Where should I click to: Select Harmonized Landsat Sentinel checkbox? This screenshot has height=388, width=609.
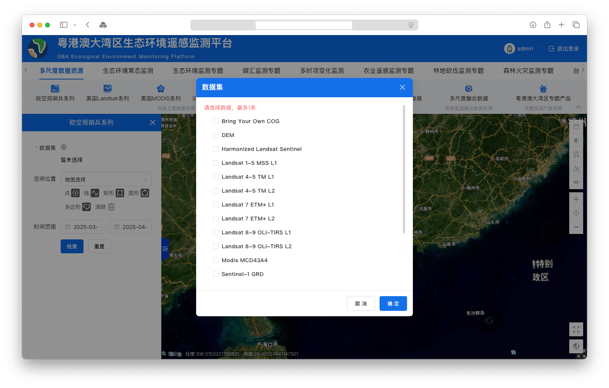point(216,149)
